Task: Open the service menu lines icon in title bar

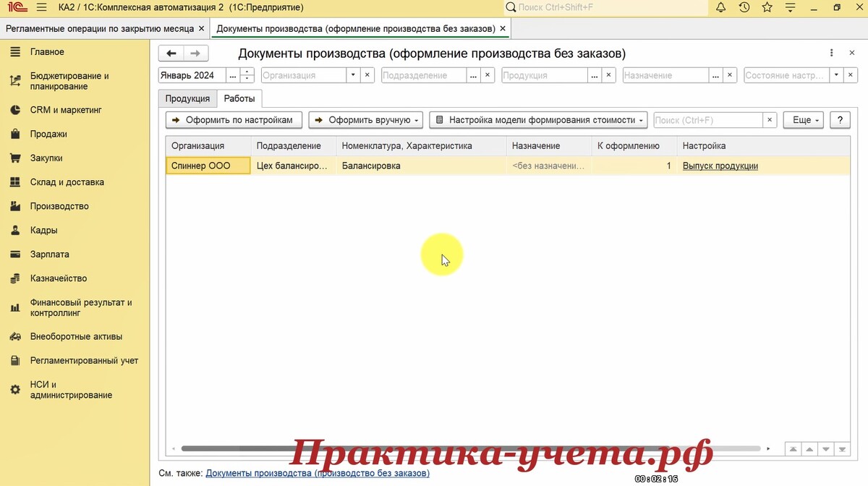Action: pos(791,7)
